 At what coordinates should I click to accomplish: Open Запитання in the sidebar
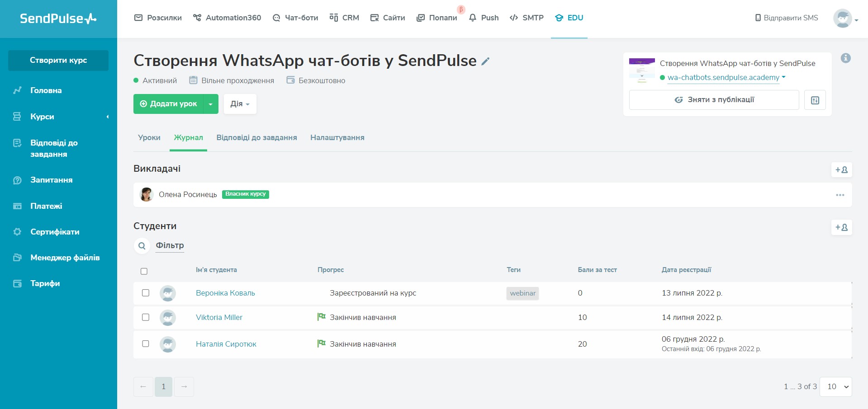coord(51,180)
